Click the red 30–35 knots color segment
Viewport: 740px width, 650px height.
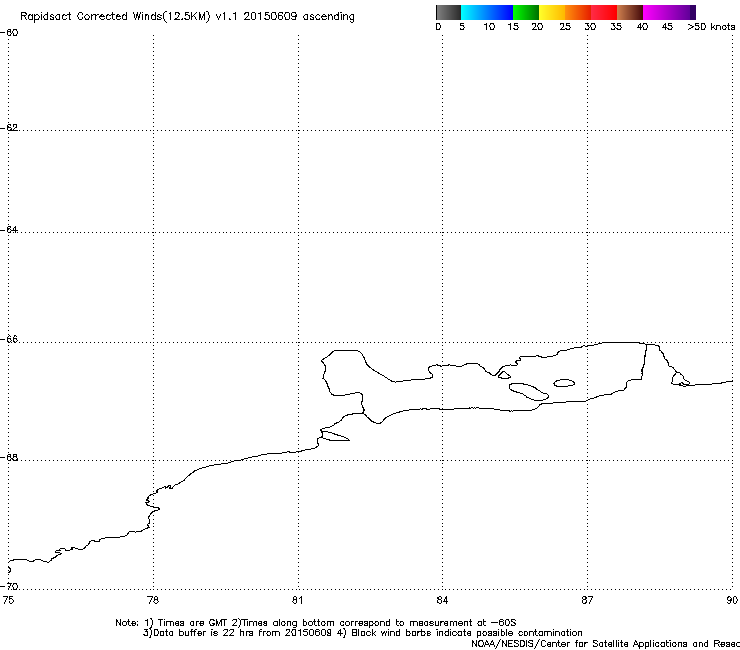pyautogui.click(x=604, y=12)
